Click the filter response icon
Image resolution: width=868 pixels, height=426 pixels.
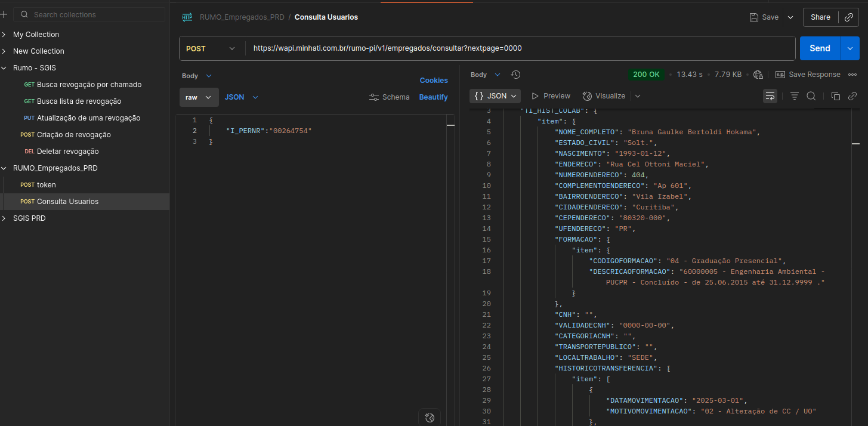pyautogui.click(x=794, y=96)
